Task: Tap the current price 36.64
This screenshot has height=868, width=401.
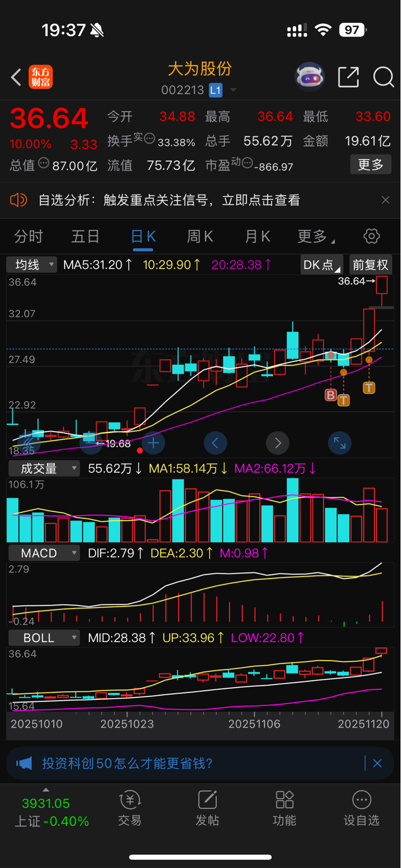Action: [50, 118]
